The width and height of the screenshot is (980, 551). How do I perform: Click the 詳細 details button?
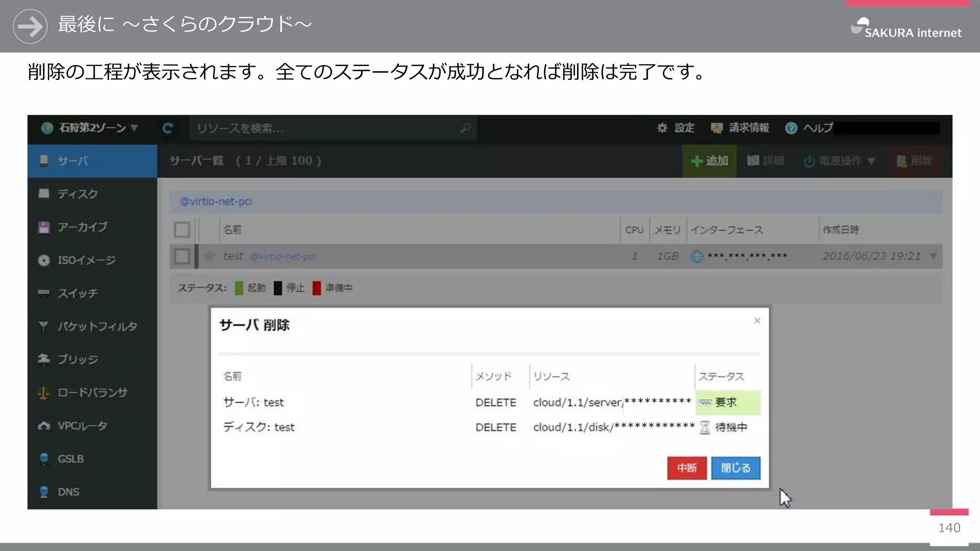point(766,161)
